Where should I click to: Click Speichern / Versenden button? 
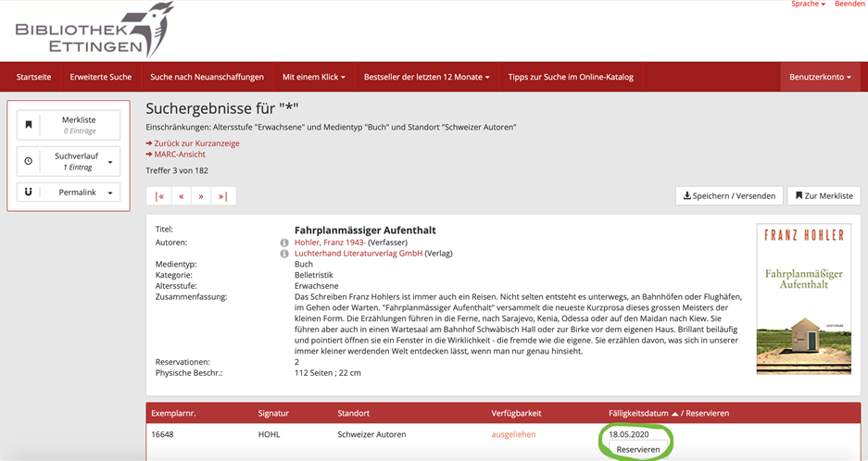point(728,196)
